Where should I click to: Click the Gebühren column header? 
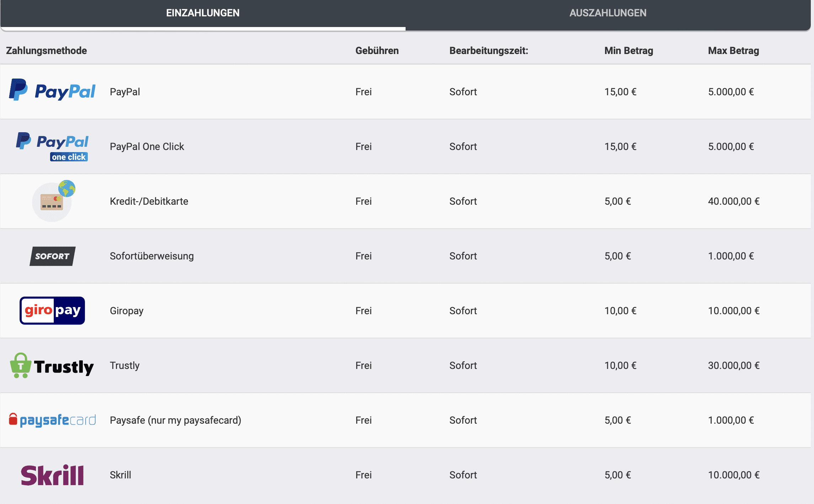(x=377, y=51)
